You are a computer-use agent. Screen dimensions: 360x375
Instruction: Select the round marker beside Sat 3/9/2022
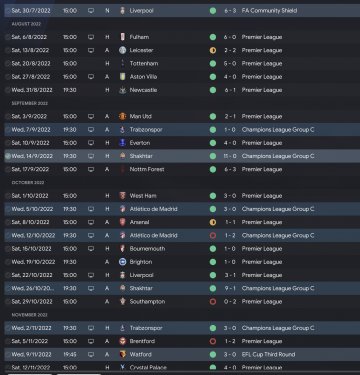pos(8,116)
